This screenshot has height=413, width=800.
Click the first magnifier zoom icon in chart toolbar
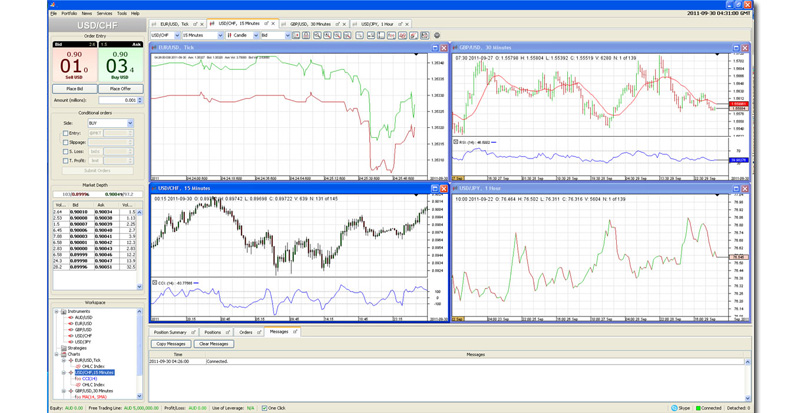point(317,35)
